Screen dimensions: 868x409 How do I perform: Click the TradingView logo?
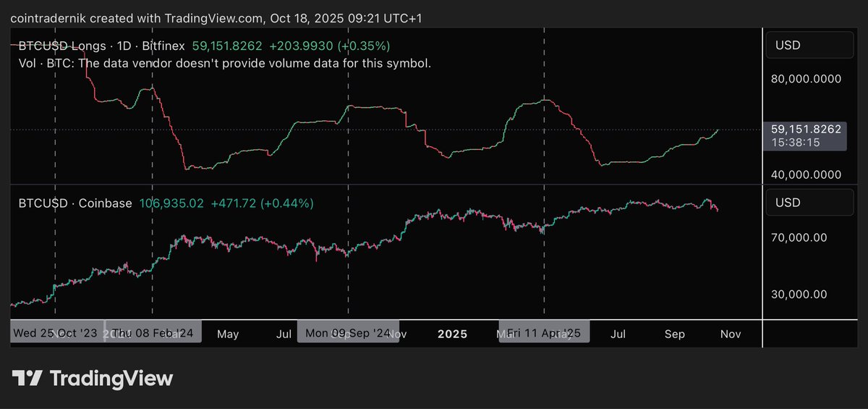(x=93, y=379)
